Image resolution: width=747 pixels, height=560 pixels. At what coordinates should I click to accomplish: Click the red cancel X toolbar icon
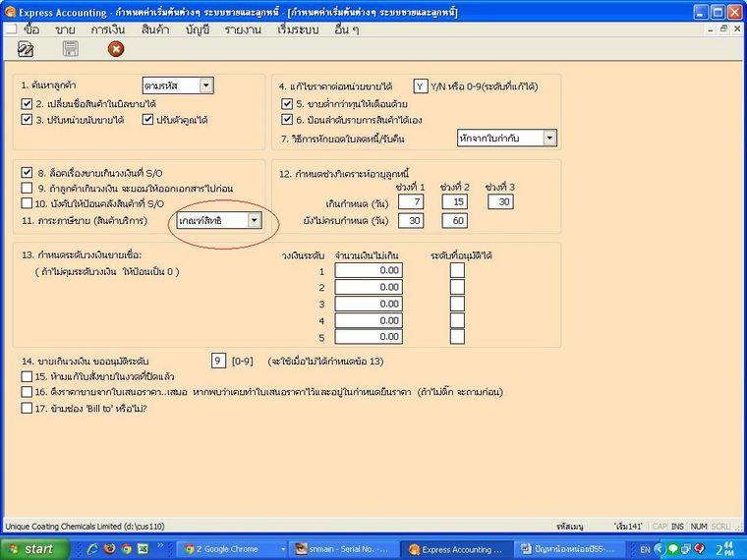coord(116,48)
